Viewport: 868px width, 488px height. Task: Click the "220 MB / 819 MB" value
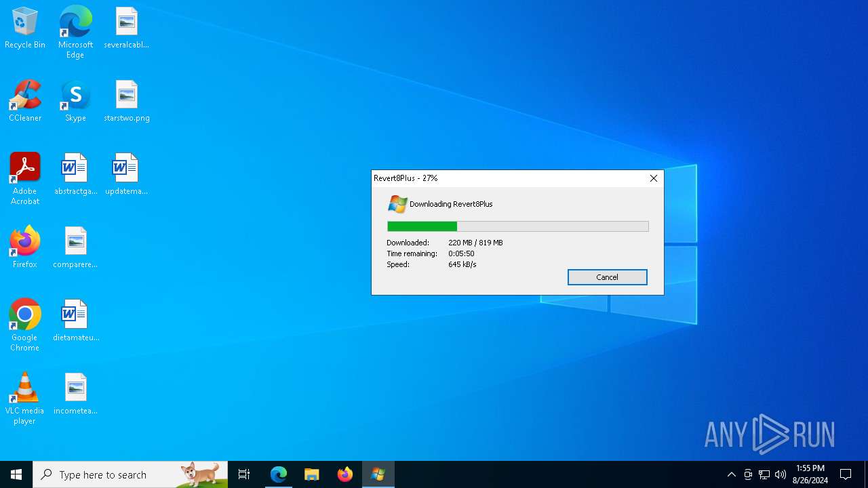pyautogui.click(x=475, y=243)
